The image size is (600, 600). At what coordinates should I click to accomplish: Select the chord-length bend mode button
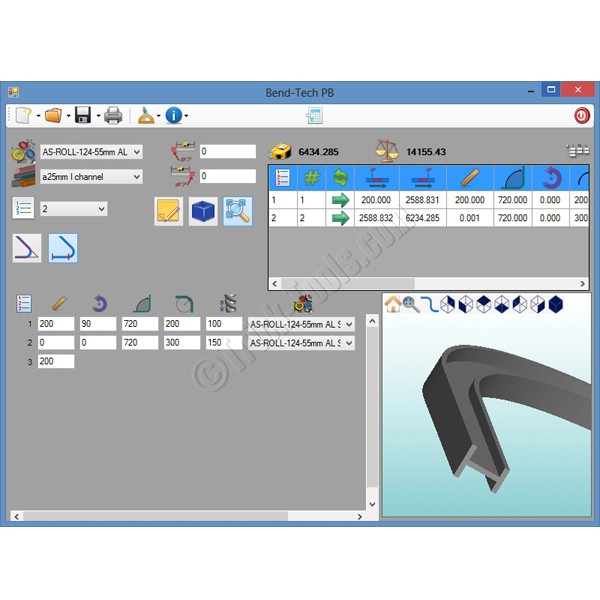pos(63,248)
